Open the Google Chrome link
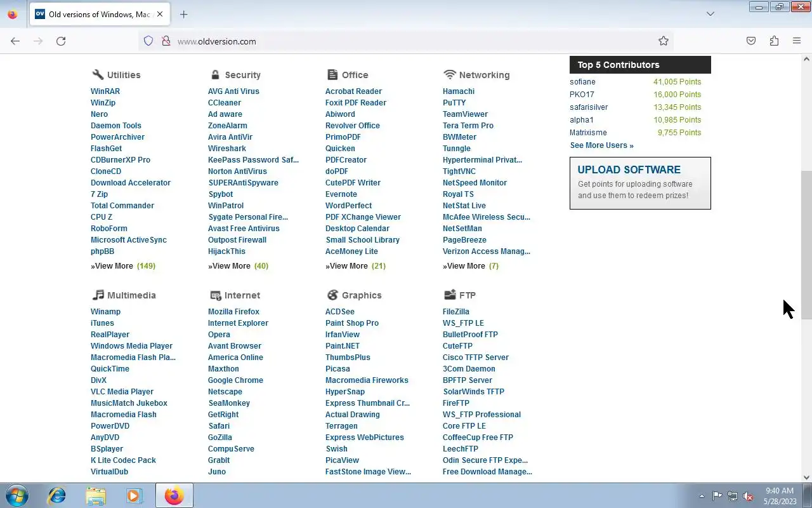812x508 pixels. click(x=235, y=380)
